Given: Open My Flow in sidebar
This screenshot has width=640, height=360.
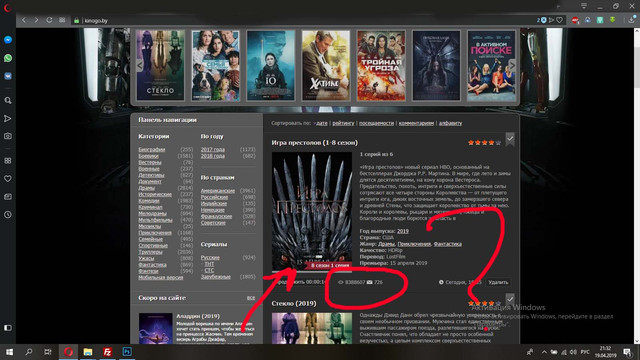Looking at the screenshot, I should pyautogui.click(x=8, y=118).
